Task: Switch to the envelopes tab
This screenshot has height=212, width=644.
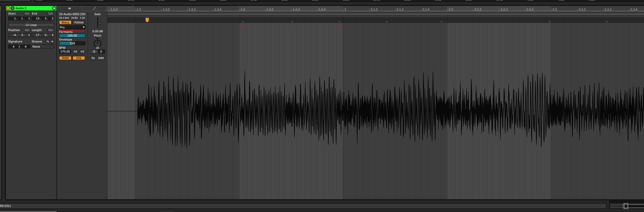Action: coord(94,8)
